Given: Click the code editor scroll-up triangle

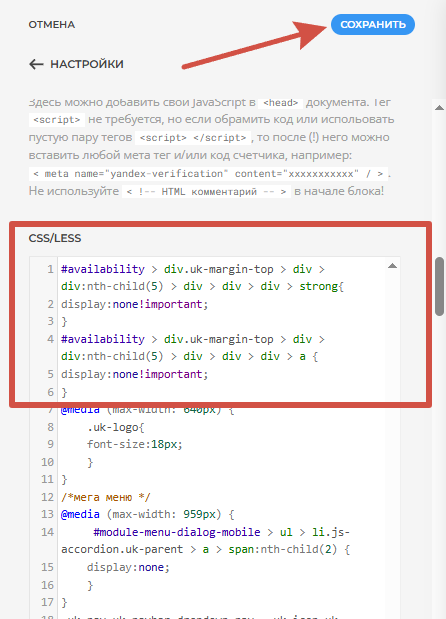Looking at the screenshot, I should [x=392, y=266].
